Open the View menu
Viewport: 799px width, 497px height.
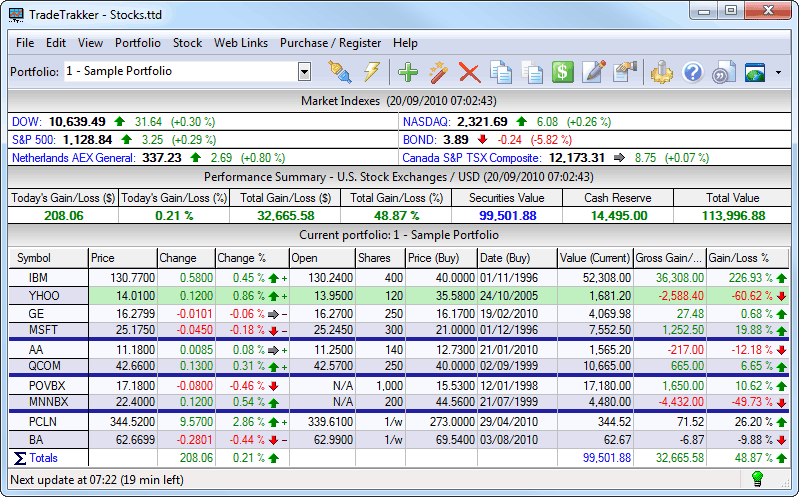point(90,43)
